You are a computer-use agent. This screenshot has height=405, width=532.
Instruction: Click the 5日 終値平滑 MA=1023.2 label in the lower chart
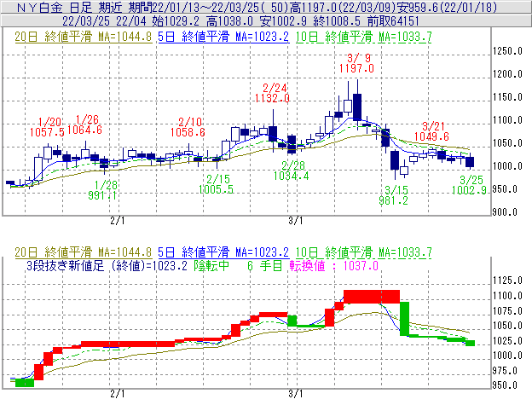(223, 252)
